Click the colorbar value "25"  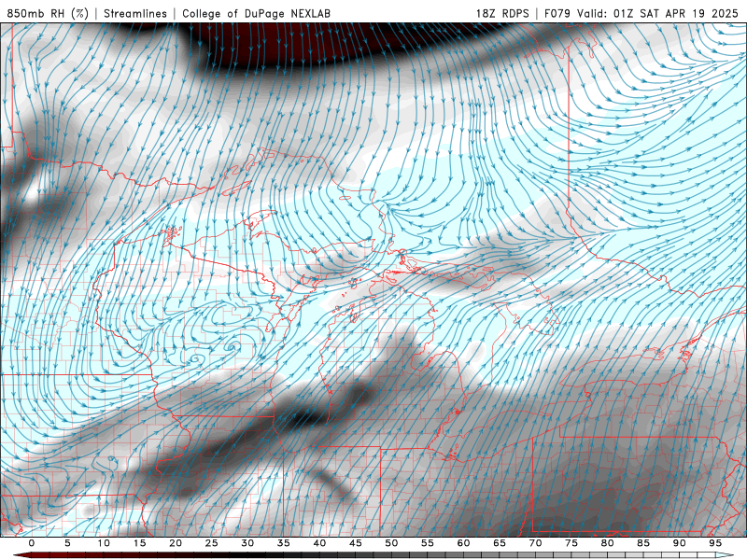click(x=212, y=543)
